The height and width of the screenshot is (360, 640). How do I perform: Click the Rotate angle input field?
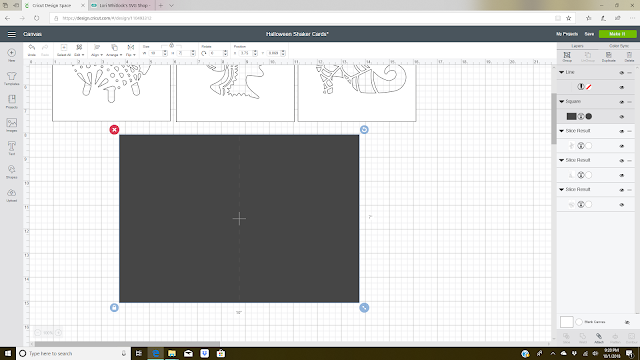pos(216,53)
